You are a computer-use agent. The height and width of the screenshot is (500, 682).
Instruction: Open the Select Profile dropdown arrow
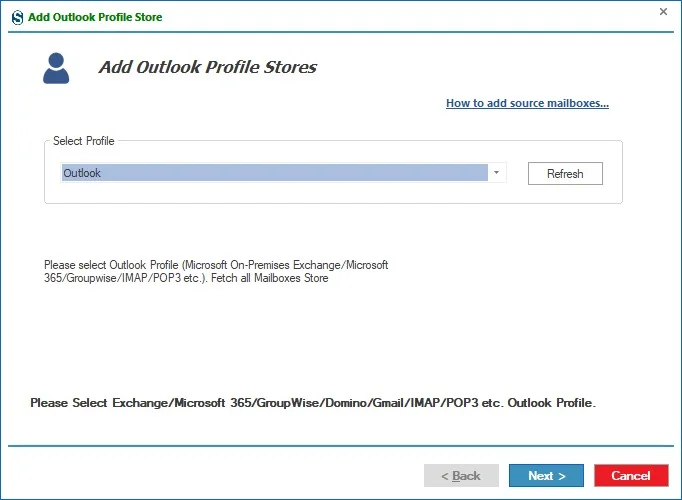click(496, 173)
